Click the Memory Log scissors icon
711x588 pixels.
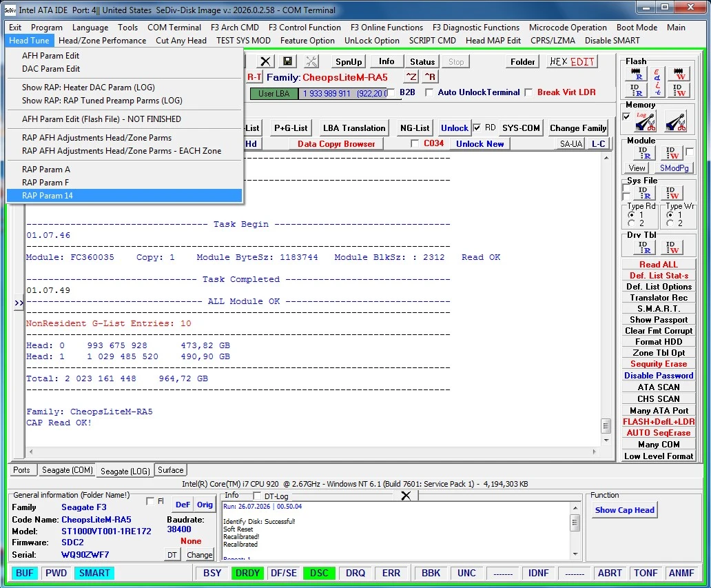point(646,121)
